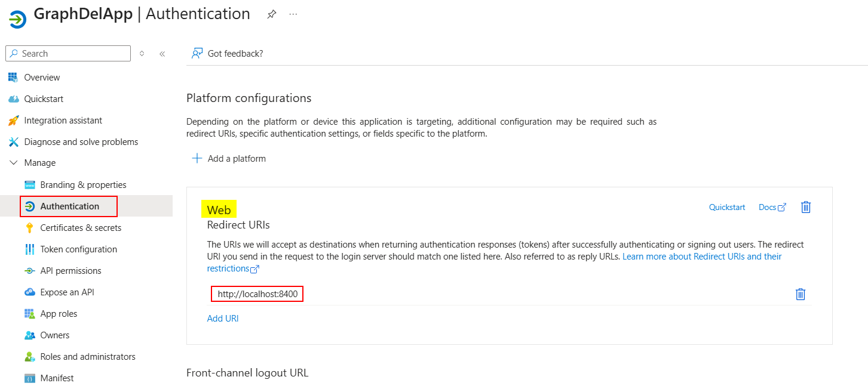Click inside the sidebar Search field
The height and width of the screenshot is (389, 868).
(x=68, y=53)
